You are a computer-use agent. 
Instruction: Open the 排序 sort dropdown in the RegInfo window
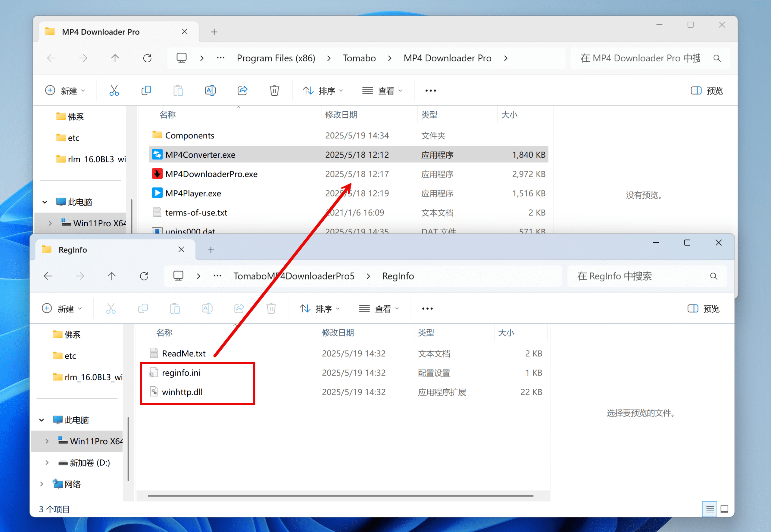(320, 309)
